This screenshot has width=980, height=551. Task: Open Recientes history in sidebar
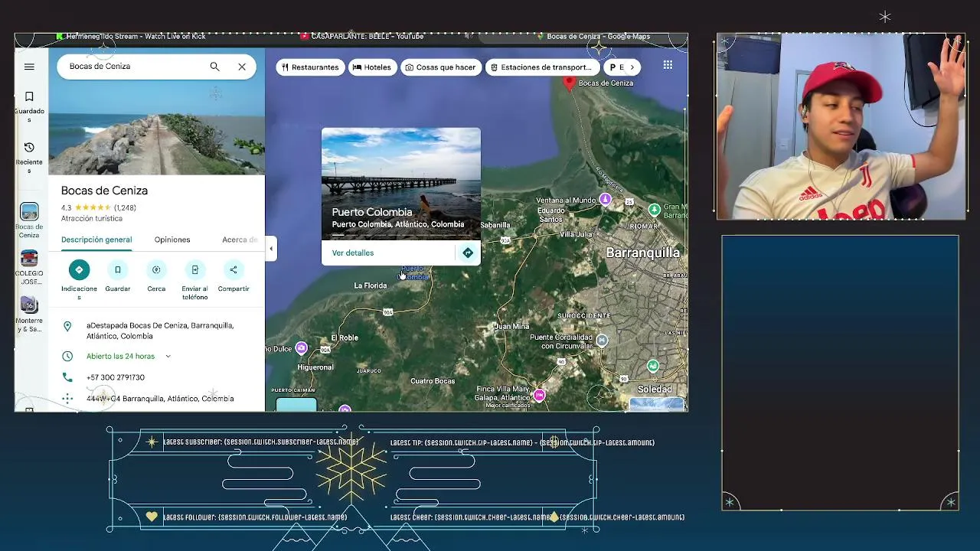[29, 156]
